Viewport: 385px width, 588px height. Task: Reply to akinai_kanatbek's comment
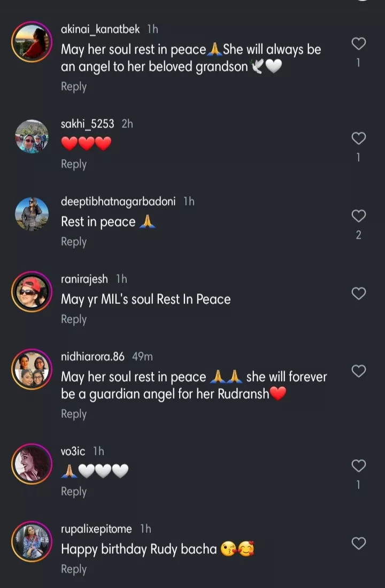pos(74,87)
